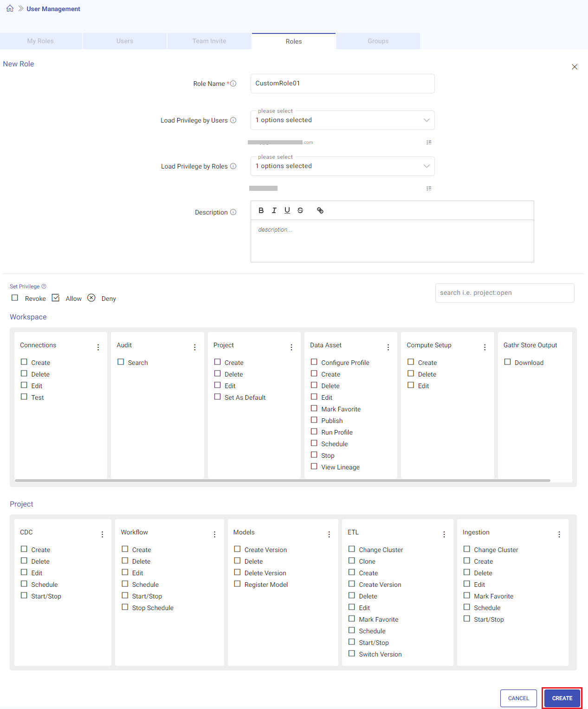588x709 pixels.
Task: Insert a link via description toolbar icon
Action: (x=320, y=210)
